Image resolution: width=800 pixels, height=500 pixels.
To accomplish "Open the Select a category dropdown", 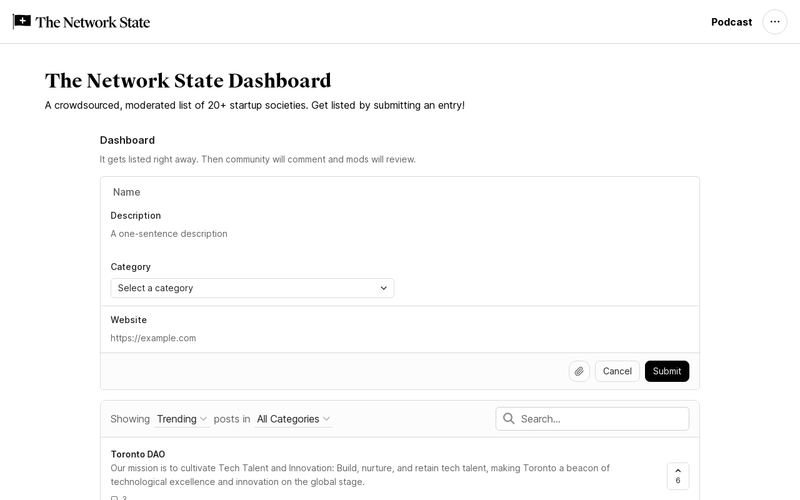I will tap(252, 288).
